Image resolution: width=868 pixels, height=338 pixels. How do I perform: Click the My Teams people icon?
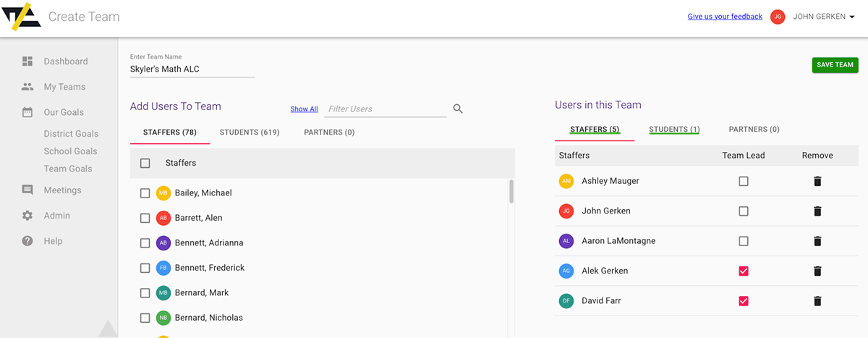[27, 87]
